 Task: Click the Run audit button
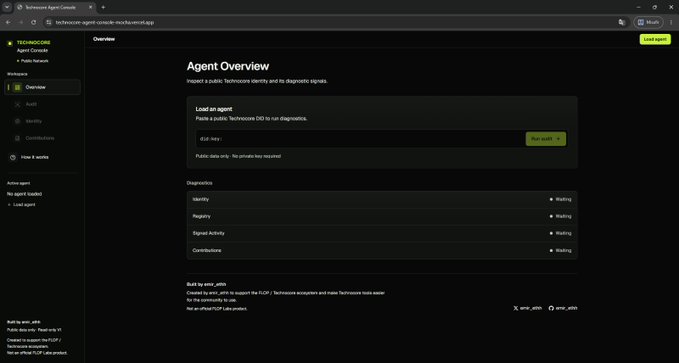546,139
